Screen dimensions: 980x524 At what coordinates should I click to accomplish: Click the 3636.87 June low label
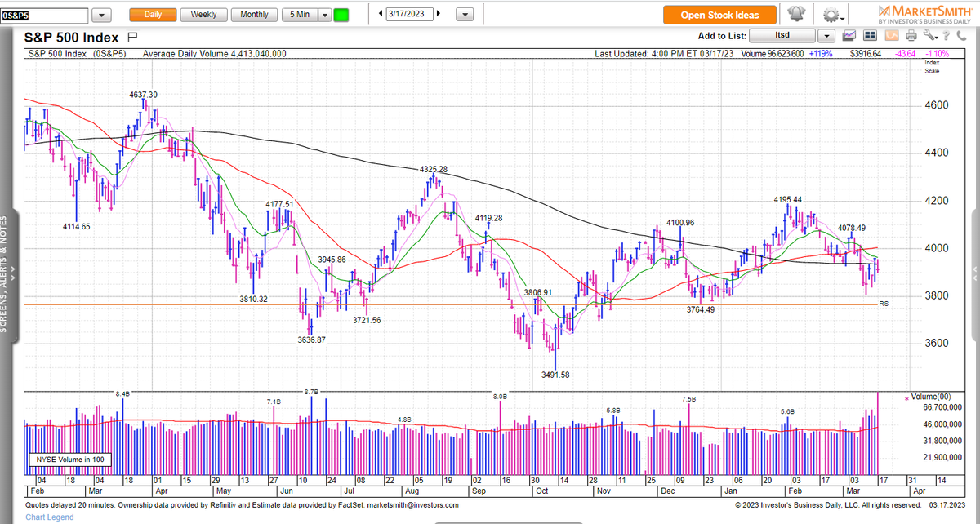click(311, 340)
